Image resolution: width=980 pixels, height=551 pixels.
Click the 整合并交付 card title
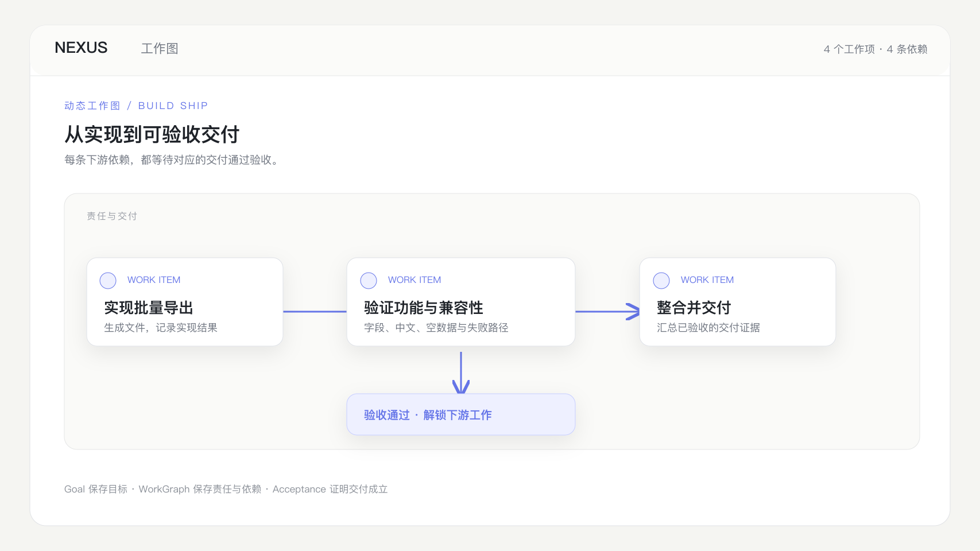point(694,308)
